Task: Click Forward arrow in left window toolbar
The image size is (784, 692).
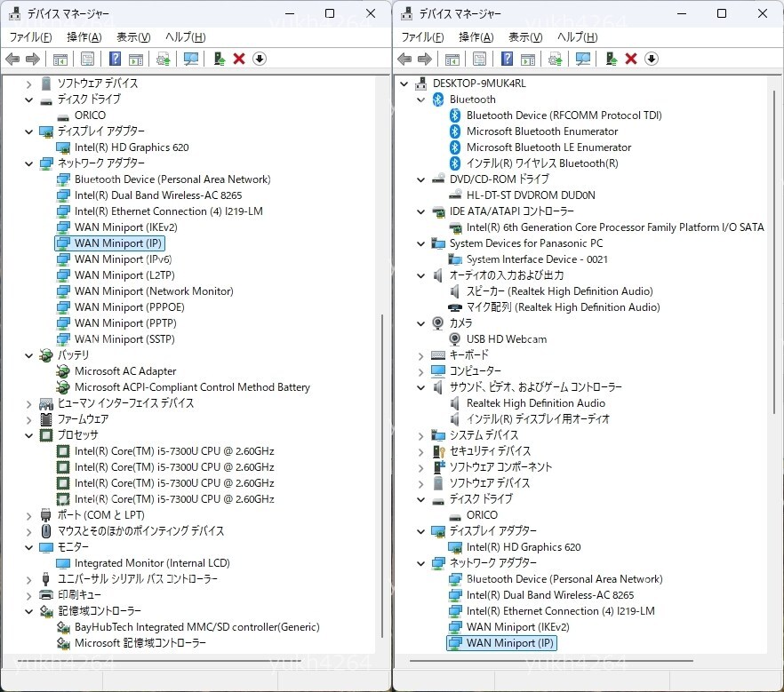Action: coord(33,59)
